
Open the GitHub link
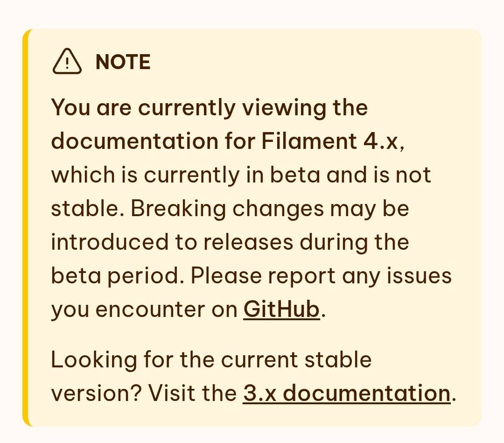pyautogui.click(x=281, y=309)
